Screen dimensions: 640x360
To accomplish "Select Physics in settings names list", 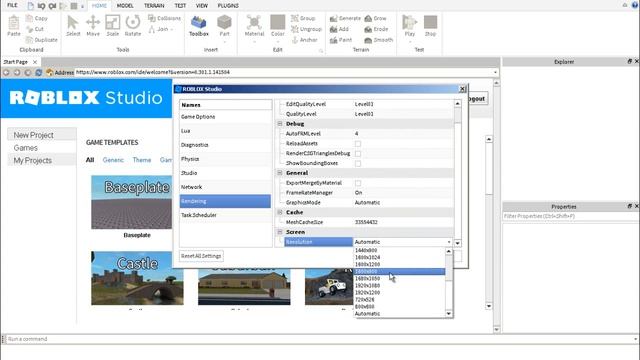I will (225, 159).
